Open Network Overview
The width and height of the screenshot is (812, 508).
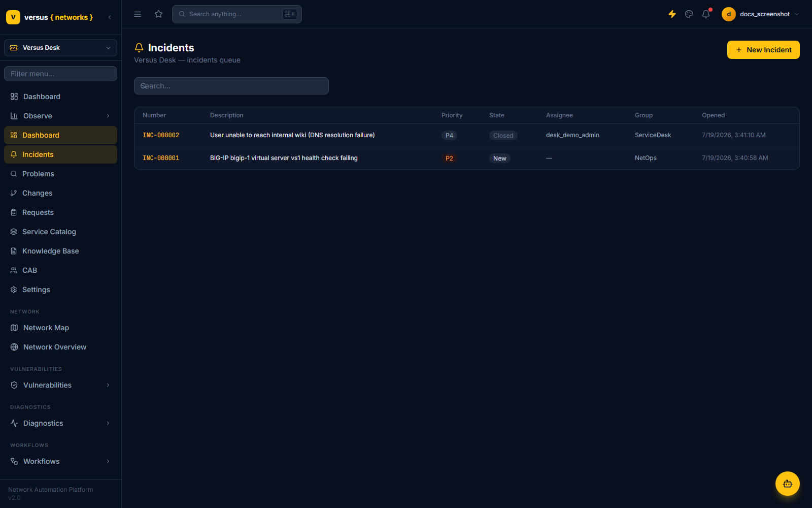[60, 347]
